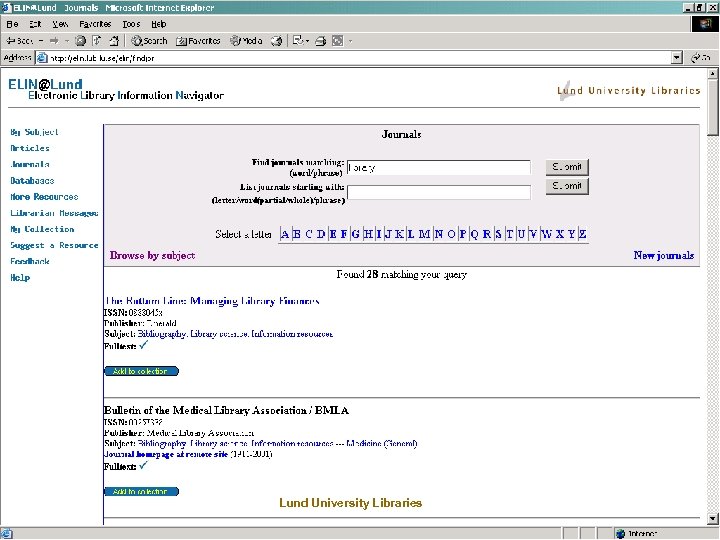Click the ELIN@Lund logo heading

[45, 84]
